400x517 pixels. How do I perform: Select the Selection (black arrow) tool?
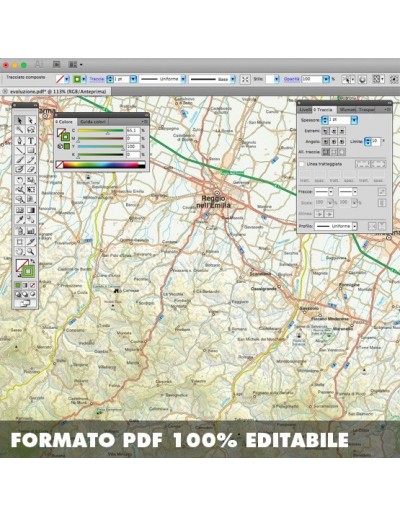(x=20, y=120)
